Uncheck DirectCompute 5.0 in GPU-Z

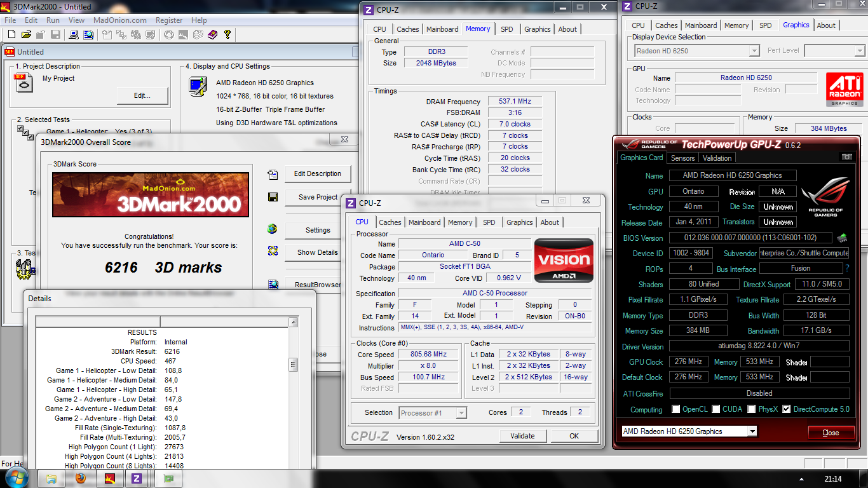pos(787,409)
